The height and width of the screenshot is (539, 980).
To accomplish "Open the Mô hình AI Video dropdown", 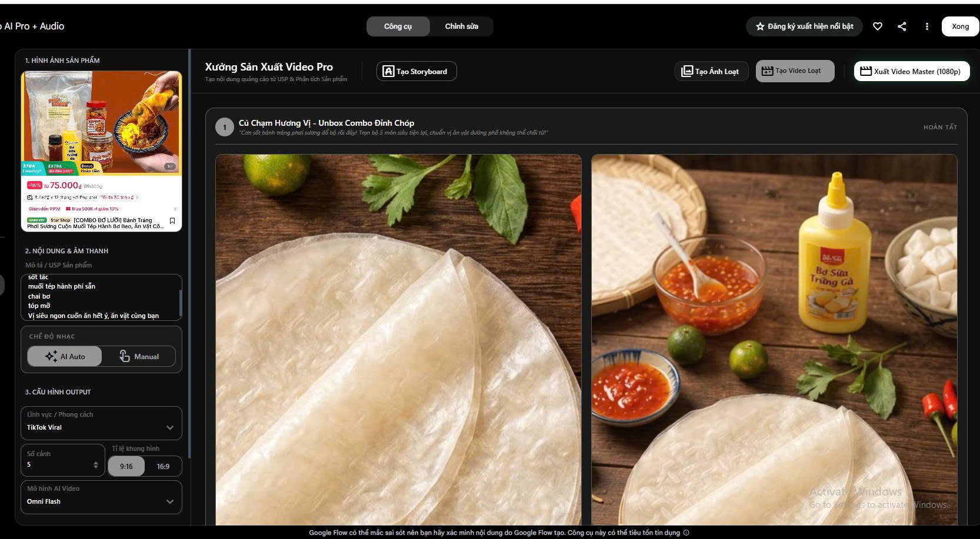I will 101,497.
